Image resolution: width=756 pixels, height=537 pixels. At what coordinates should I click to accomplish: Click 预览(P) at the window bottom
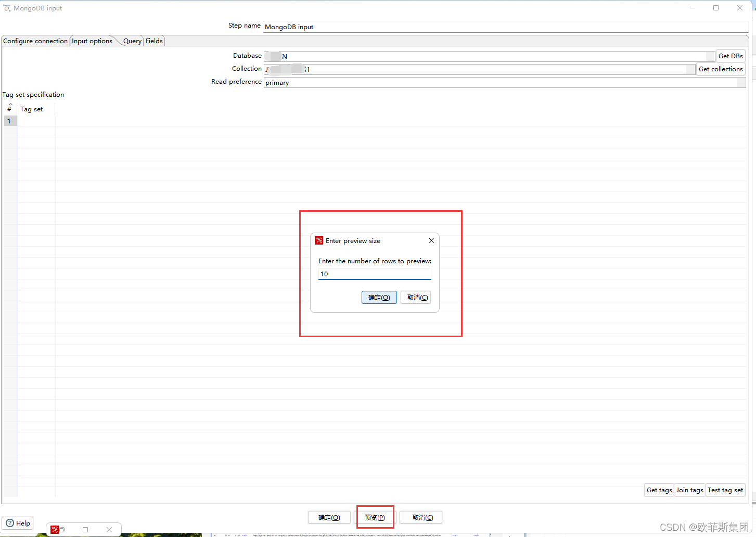pyautogui.click(x=375, y=518)
